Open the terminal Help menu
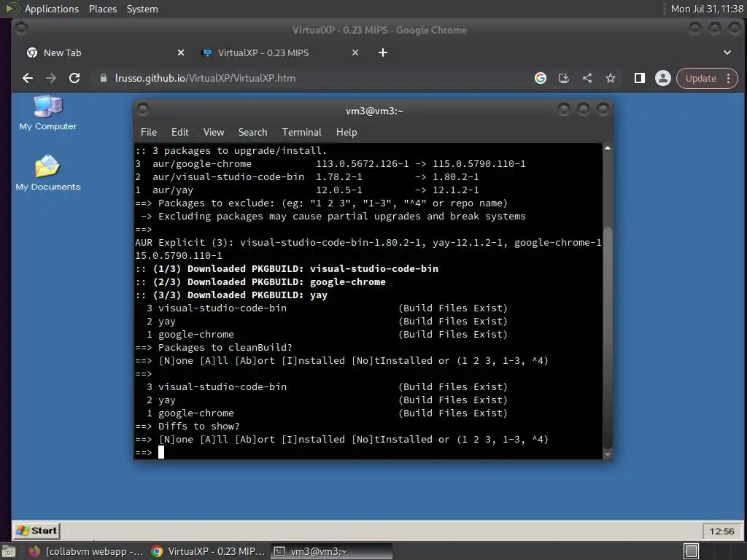The height and width of the screenshot is (560, 747). (347, 133)
